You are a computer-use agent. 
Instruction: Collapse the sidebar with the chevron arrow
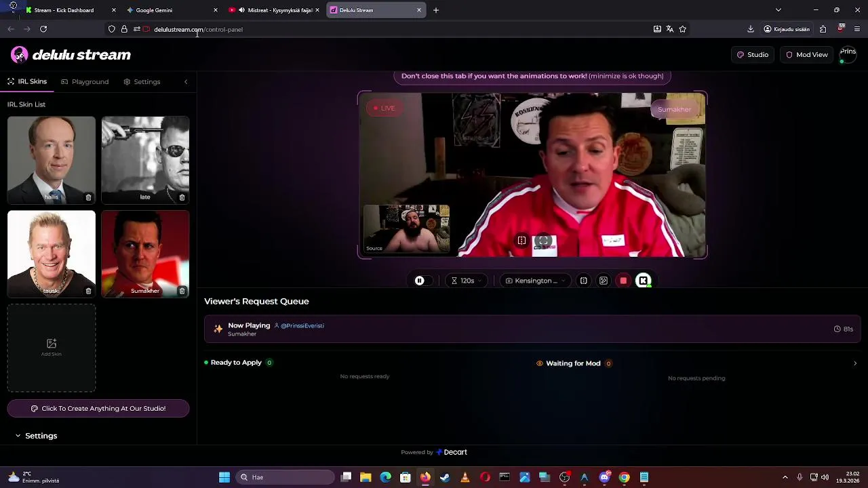tap(186, 82)
